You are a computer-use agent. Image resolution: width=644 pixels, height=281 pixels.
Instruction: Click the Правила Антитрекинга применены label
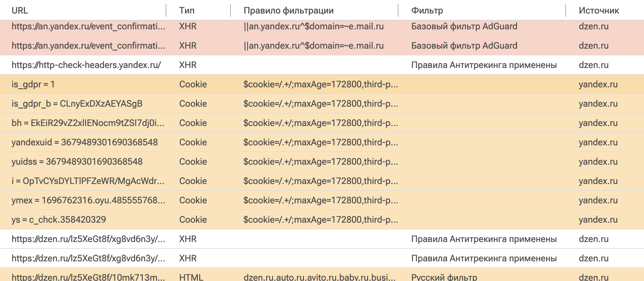tap(483, 65)
